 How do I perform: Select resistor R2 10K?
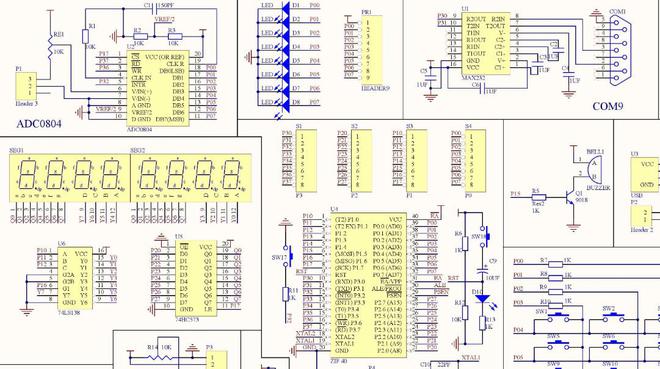(x=140, y=37)
